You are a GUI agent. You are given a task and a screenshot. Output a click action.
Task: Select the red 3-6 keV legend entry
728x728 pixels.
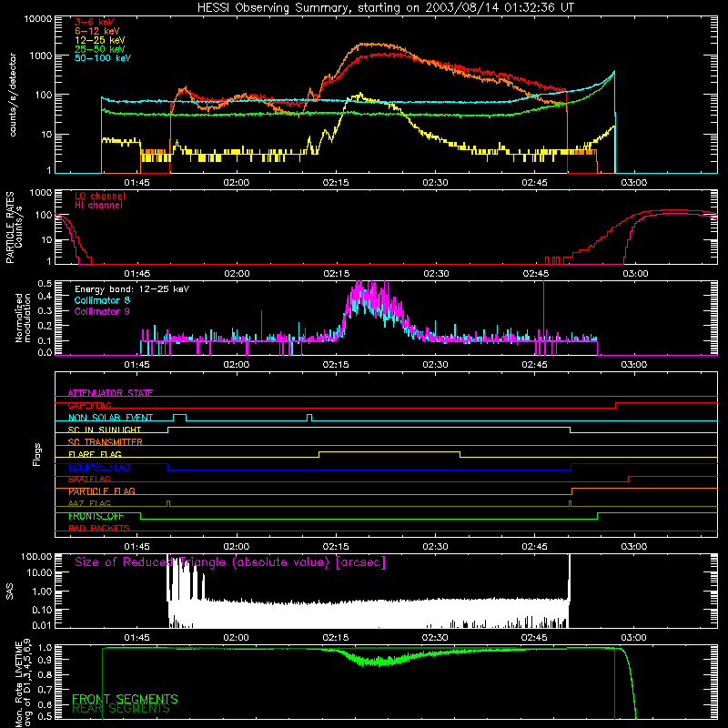point(95,22)
